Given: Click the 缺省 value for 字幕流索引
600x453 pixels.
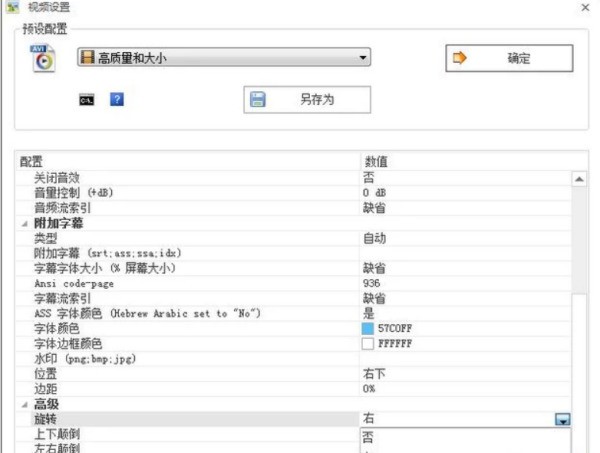Looking at the screenshot, I should 374,298.
